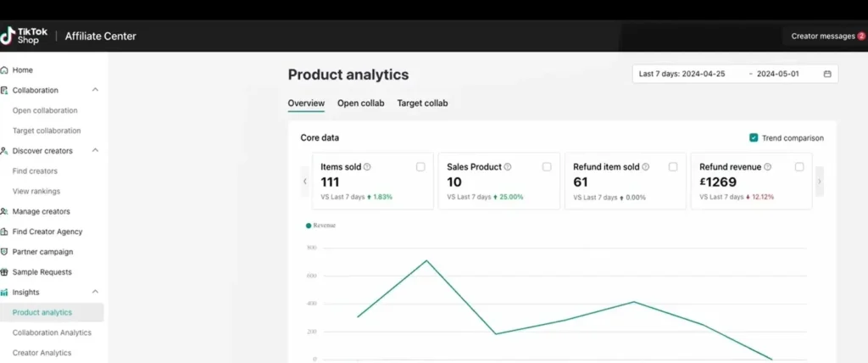
Task: Switch to the Target collab tab
Action: click(422, 103)
